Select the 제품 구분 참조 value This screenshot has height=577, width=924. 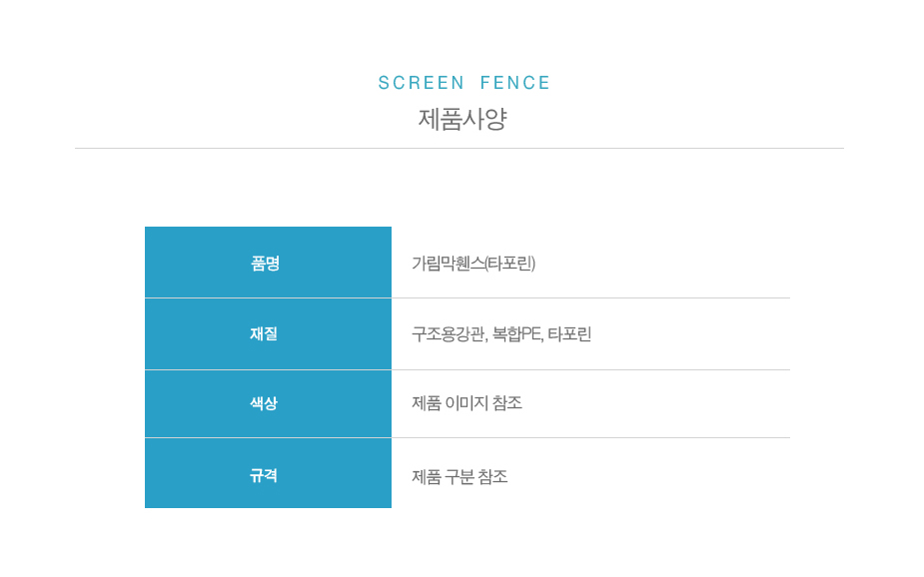click(x=460, y=477)
